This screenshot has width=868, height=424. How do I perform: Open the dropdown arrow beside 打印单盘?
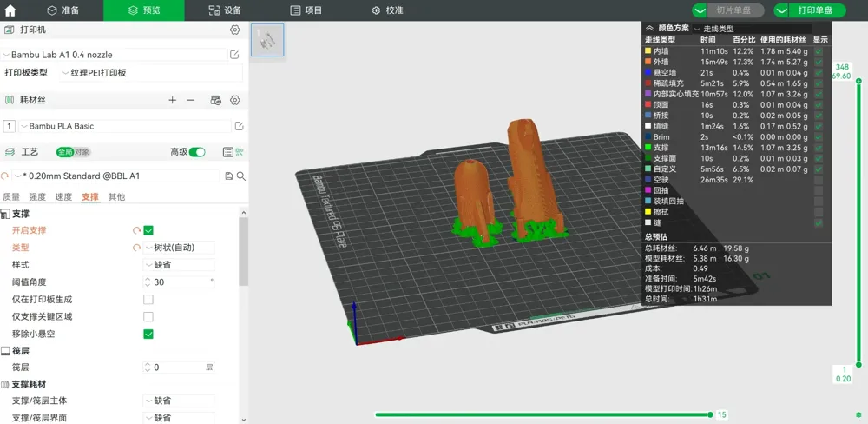pos(781,10)
